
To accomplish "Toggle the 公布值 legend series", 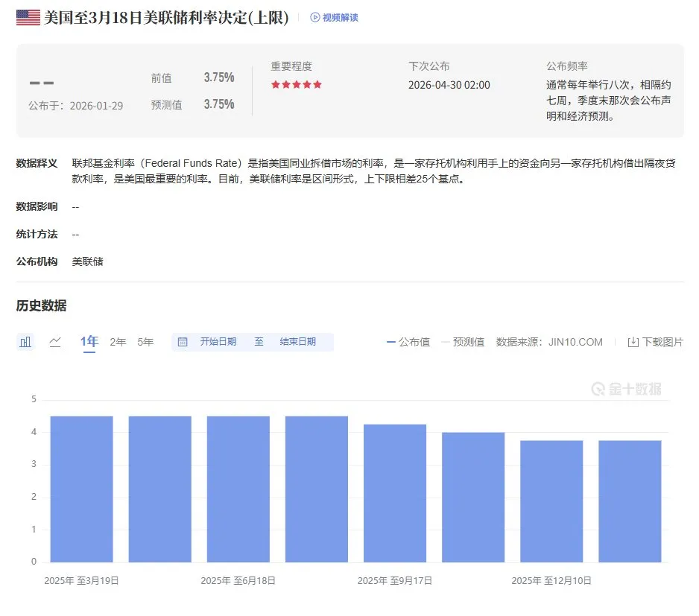I will point(408,342).
